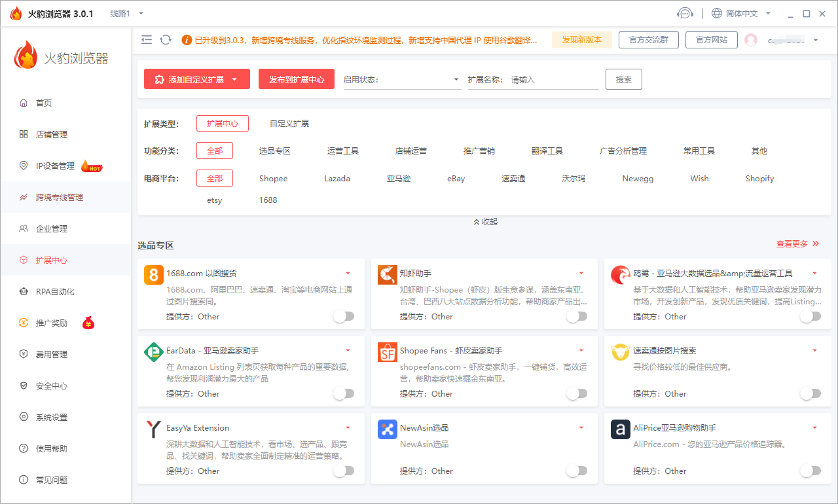838x504 pixels.
Task: Expand the user account dropdown arrow
Action: click(816, 40)
